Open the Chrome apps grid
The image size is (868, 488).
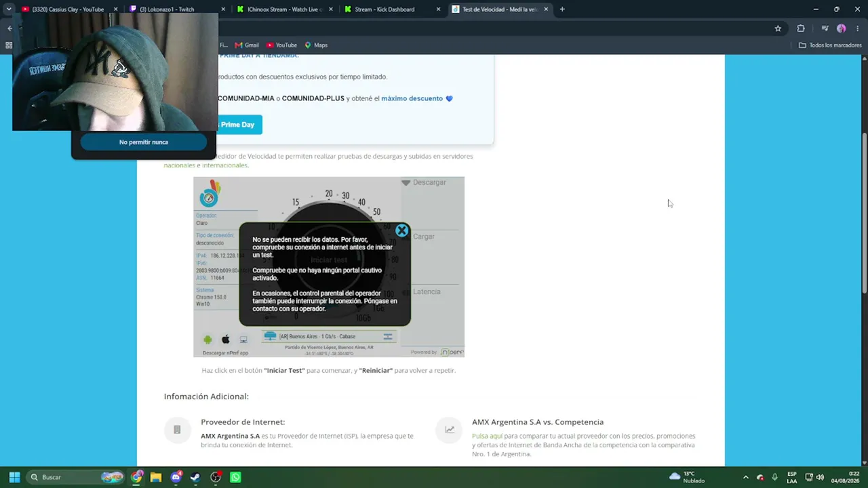click(9, 45)
